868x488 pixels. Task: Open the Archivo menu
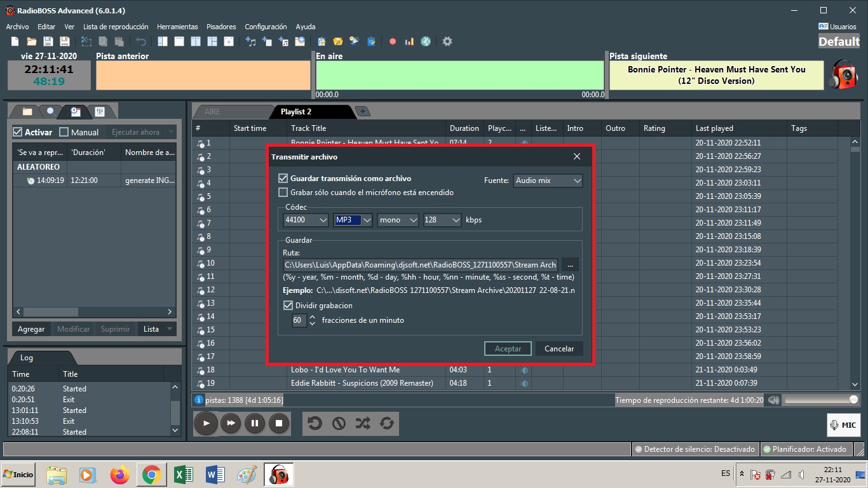tap(17, 27)
